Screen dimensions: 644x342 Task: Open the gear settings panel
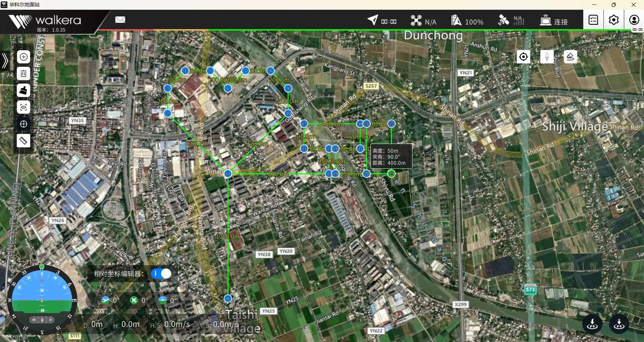point(614,20)
